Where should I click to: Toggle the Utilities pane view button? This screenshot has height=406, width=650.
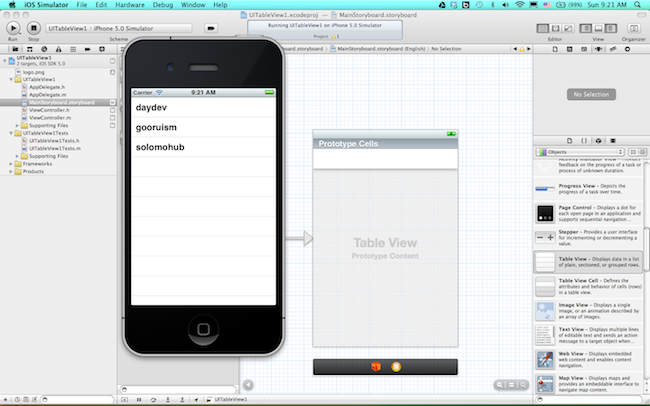611,28
